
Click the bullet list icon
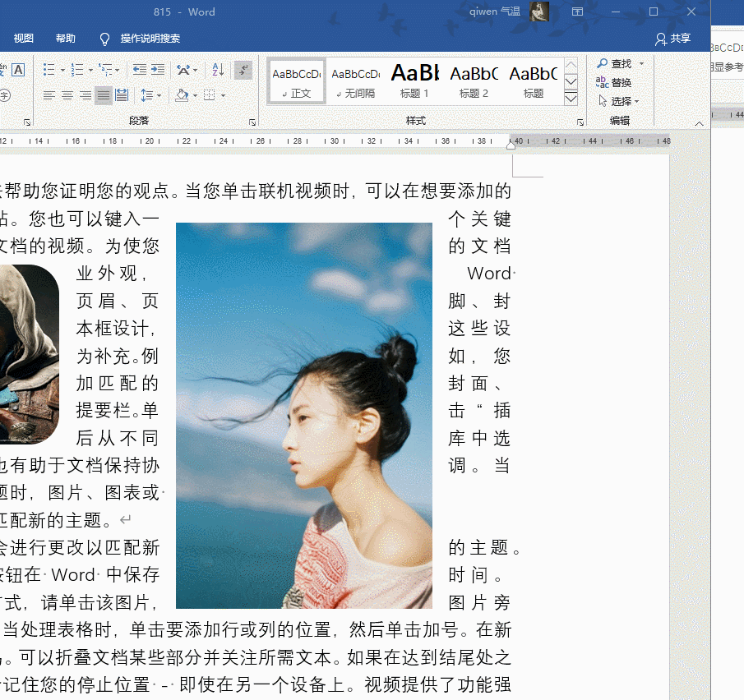[49, 70]
